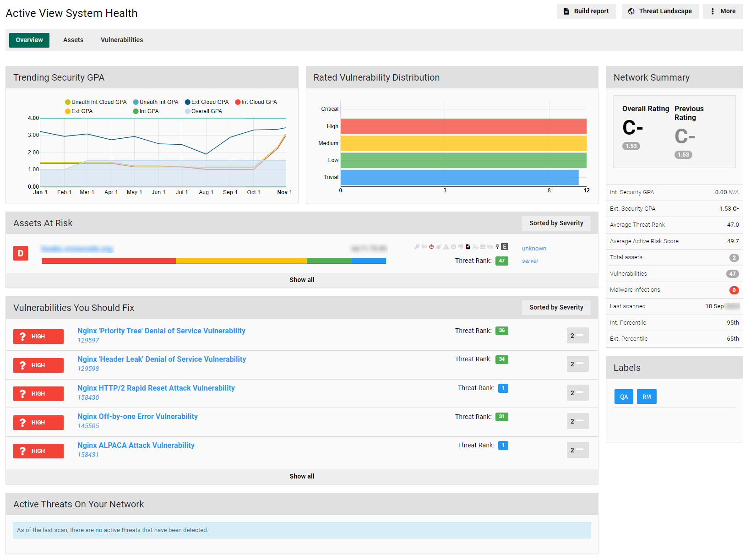Click the grayed key icon in asset row
The width and height of the screenshot is (745, 560).
click(x=417, y=247)
